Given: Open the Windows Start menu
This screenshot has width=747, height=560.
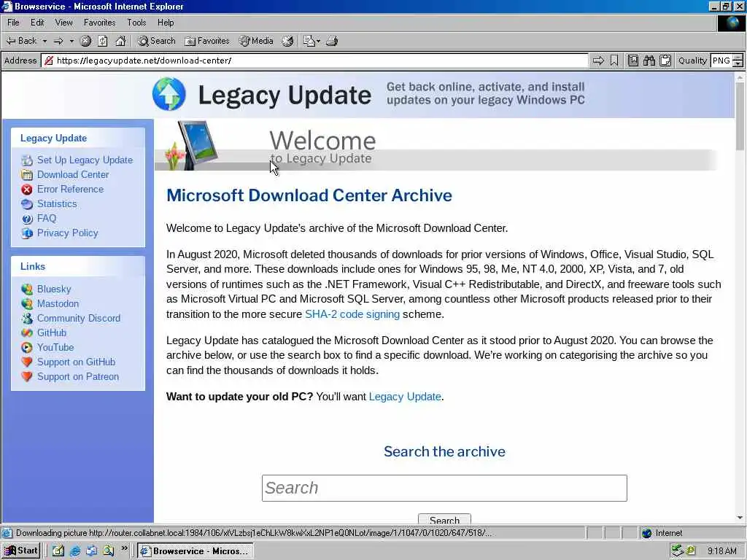Looking at the screenshot, I should (21, 551).
